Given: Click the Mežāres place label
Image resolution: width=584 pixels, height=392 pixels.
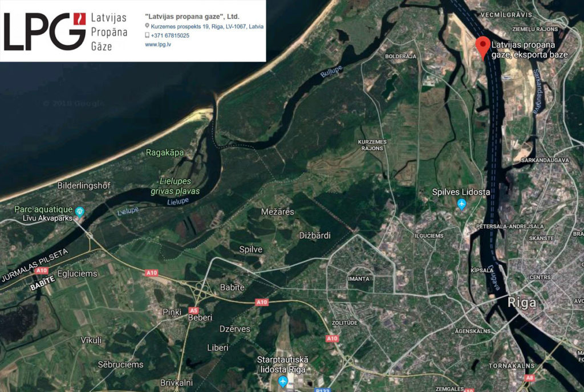Looking at the screenshot, I should click(x=278, y=212).
